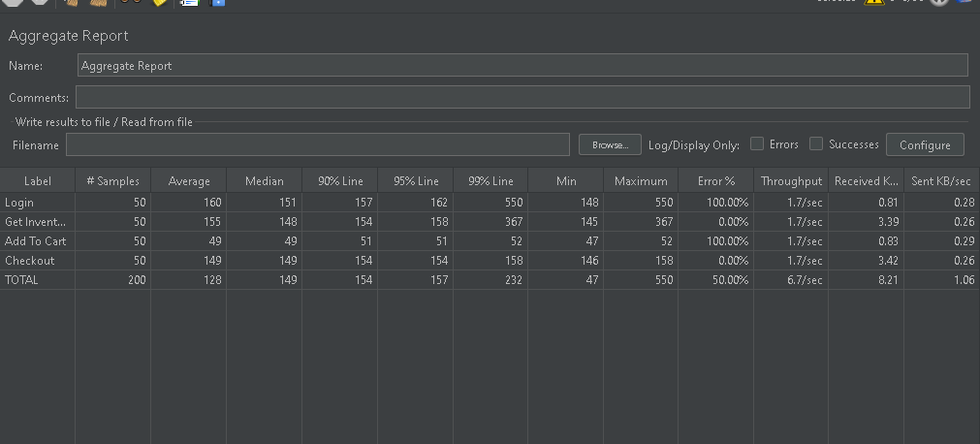Select the Checkout row label
The height and width of the screenshot is (444, 980).
(x=29, y=260)
